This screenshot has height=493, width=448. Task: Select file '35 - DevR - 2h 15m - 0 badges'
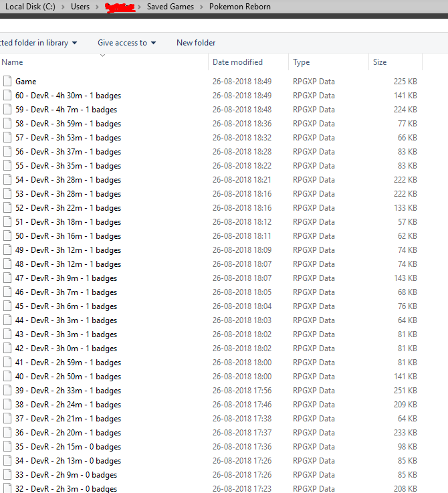click(x=68, y=446)
